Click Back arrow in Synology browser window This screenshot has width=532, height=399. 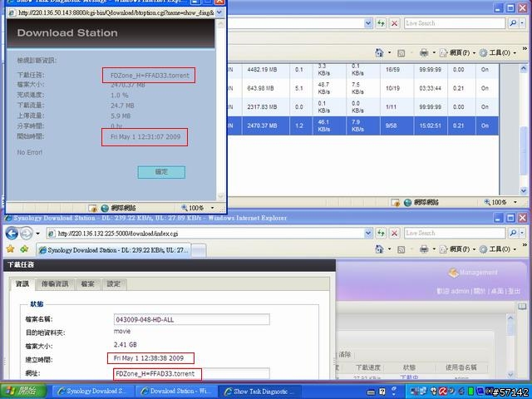12,234
